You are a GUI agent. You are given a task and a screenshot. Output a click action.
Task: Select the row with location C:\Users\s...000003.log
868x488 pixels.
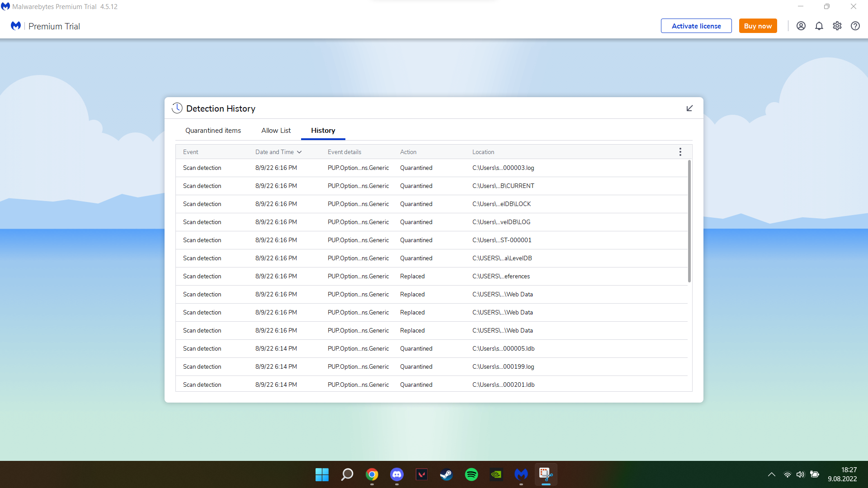pos(432,168)
